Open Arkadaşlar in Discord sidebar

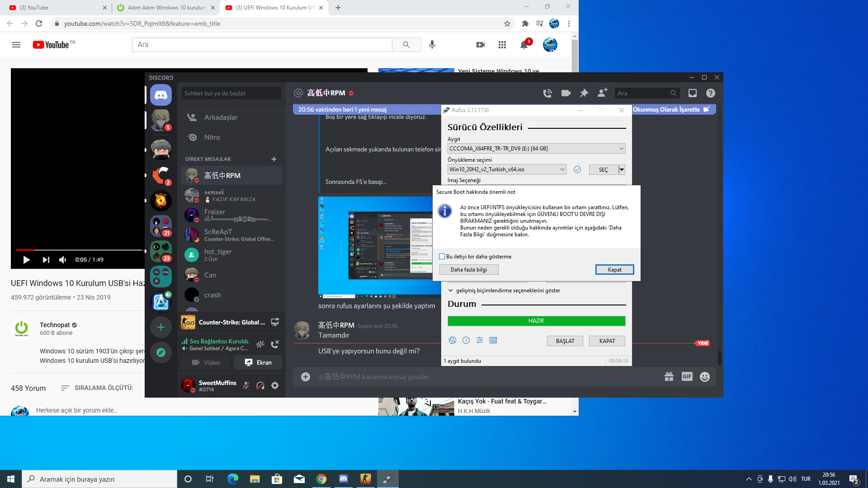[231, 117]
